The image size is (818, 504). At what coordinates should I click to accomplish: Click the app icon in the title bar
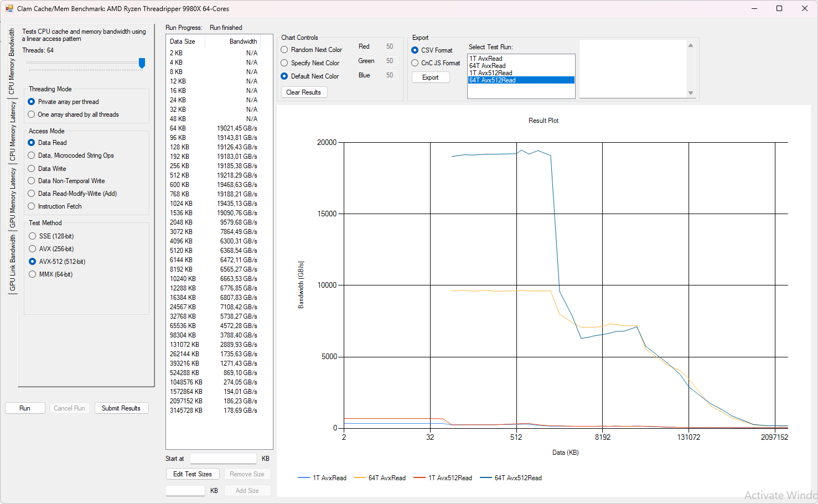(x=9, y=8)
